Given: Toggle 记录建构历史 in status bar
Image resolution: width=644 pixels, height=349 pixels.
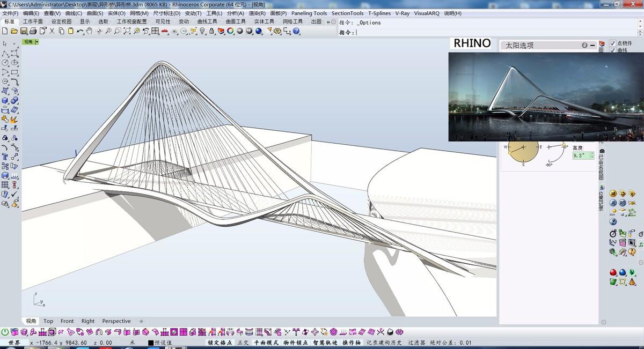Looking at the screenshot, I should click(384, 343).
